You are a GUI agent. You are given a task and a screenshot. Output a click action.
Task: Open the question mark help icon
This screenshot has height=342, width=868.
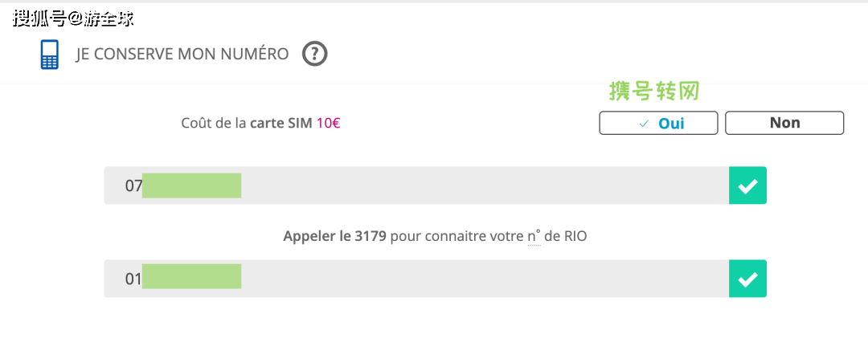pos(315,55)
